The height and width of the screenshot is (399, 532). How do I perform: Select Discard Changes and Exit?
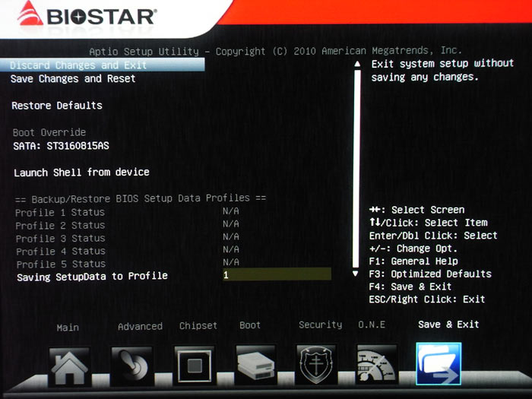(x=102, y=65)
